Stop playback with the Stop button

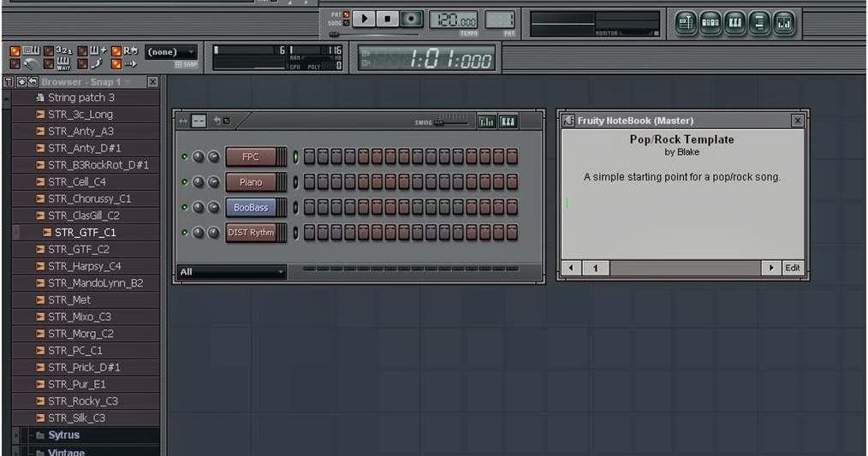388,20
